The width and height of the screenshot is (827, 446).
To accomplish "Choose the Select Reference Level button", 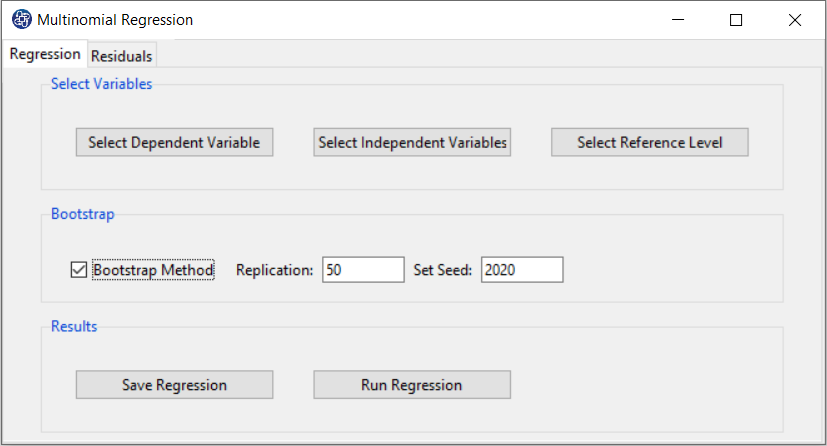I will (x=649, y=143).
